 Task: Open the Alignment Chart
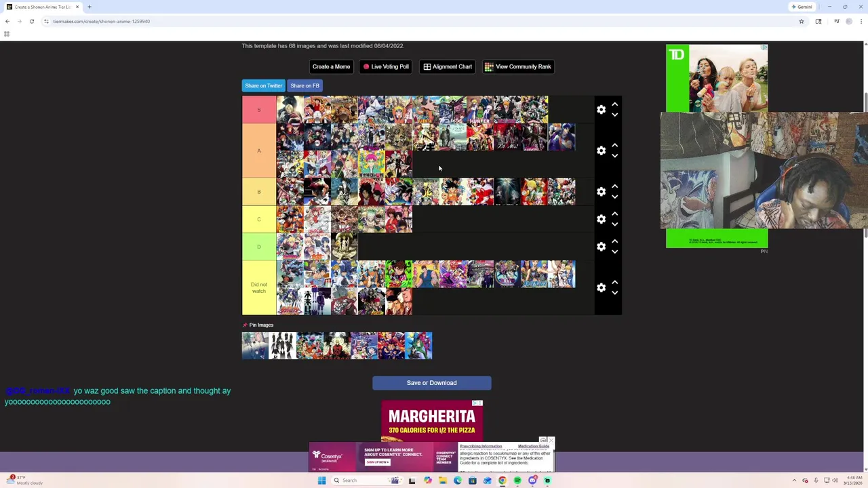point(448,66)
